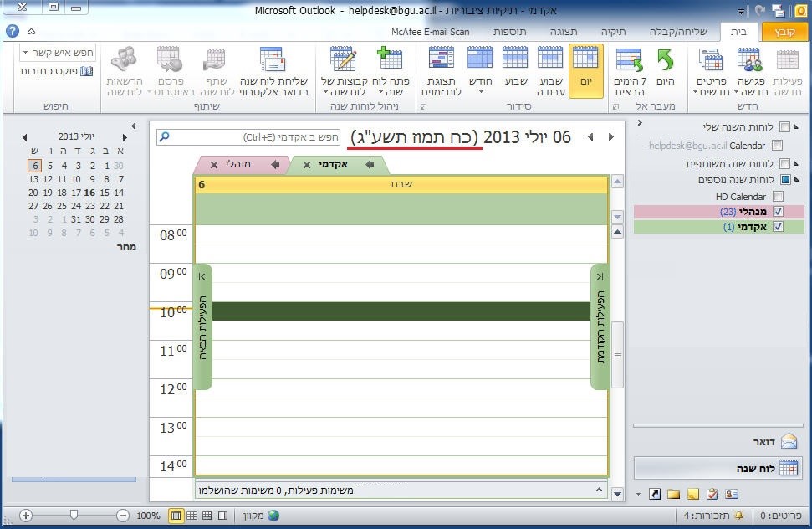Viewport: 812px width, 529px height.
Task: Click the Send/Receive icon in the title bar quick access toolbar
Action: click(x=778, y=10)
